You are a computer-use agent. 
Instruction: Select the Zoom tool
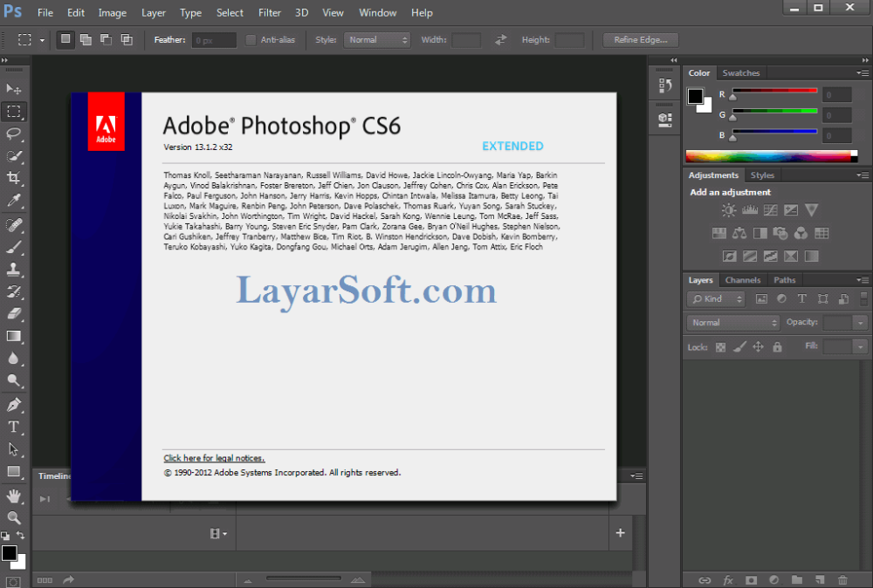14,517
